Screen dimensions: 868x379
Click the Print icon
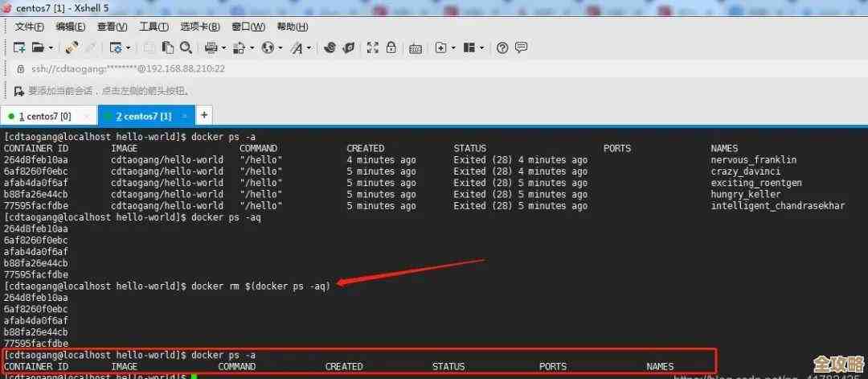211,47
